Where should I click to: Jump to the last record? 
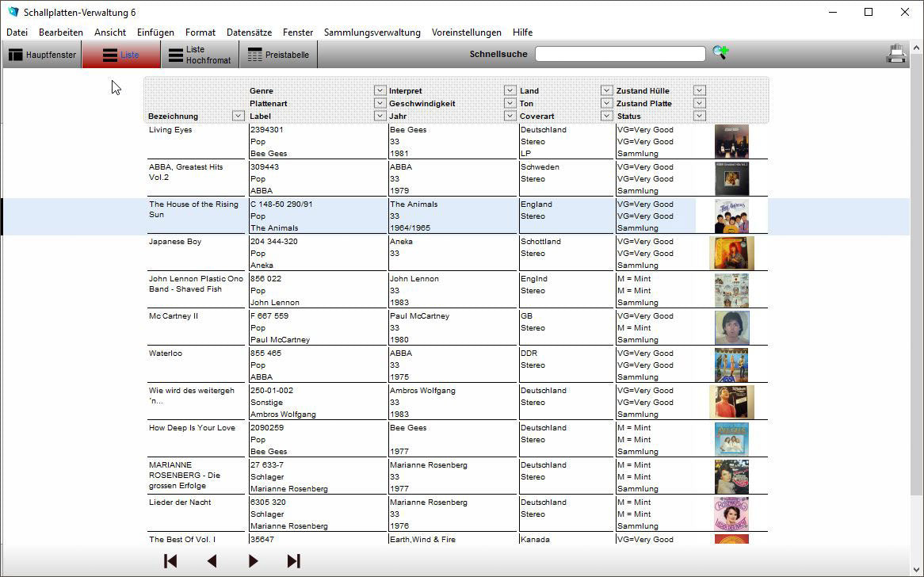click(x=293, y=561)
